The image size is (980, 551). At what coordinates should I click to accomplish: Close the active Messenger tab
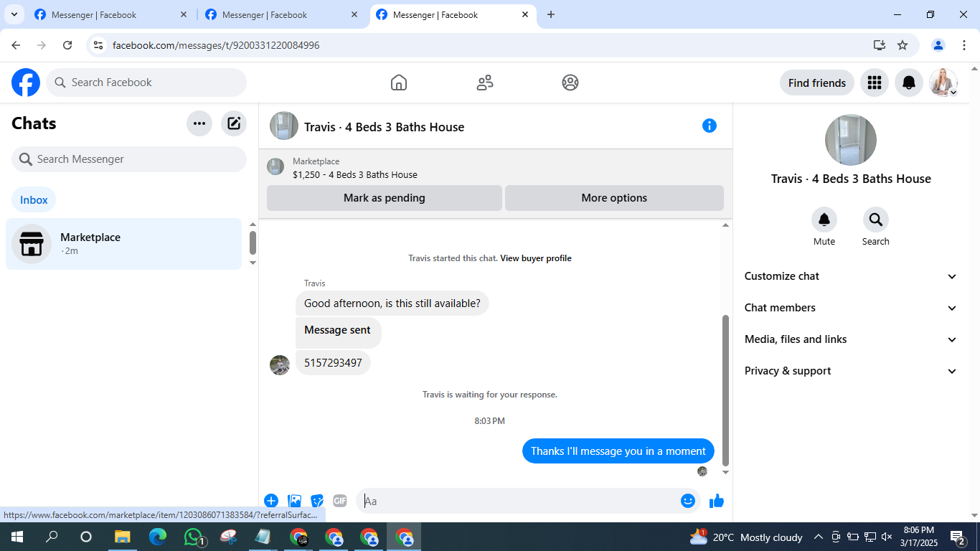click(525, 14)
